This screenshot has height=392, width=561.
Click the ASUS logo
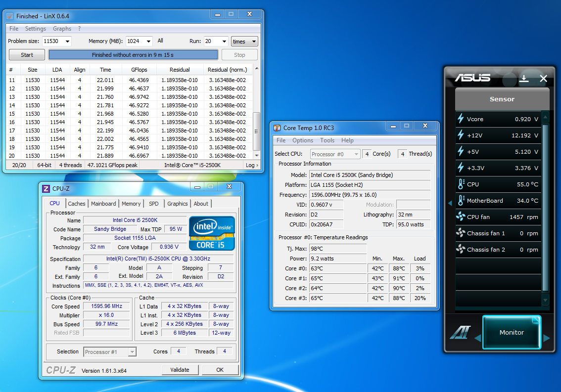(x=472, y=78)
